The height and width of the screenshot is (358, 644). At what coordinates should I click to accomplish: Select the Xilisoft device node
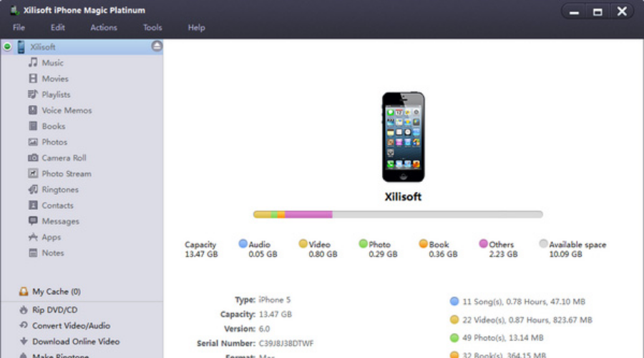[x=82, y=47]
